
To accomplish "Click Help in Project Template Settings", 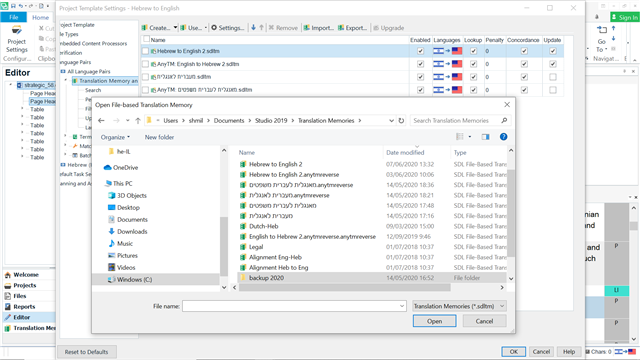I will pos(569,351).
